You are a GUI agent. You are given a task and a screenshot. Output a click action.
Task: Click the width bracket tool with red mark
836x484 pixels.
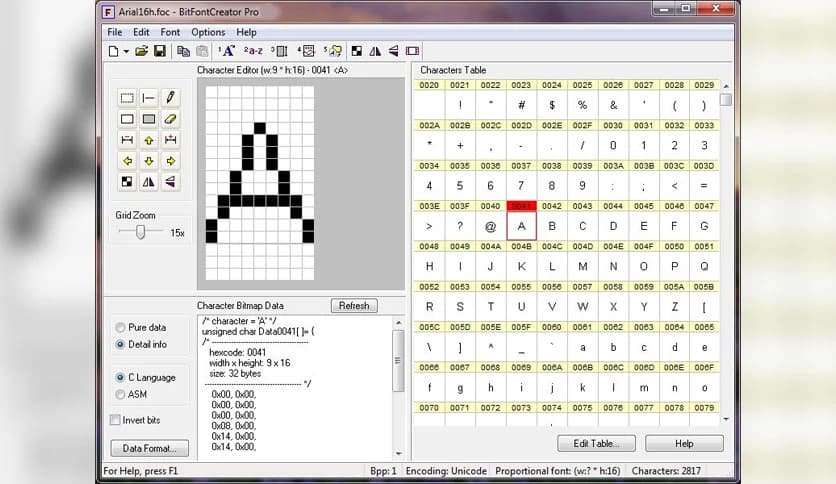coord(170,140)
